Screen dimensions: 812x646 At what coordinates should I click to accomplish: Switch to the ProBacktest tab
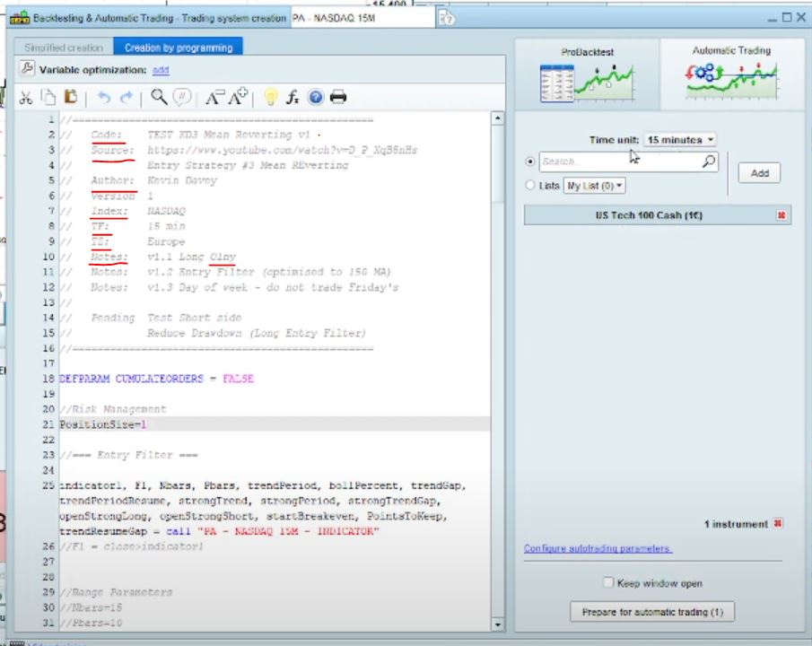587,74
